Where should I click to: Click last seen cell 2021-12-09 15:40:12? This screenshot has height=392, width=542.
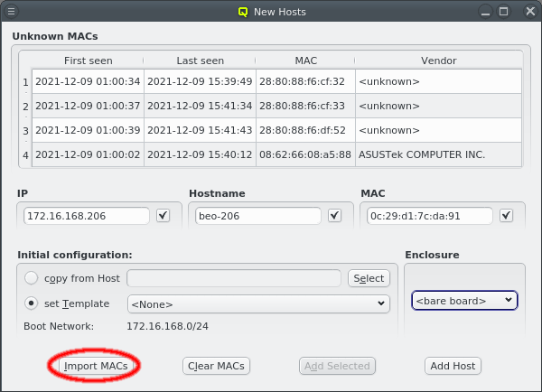(200, 154)
